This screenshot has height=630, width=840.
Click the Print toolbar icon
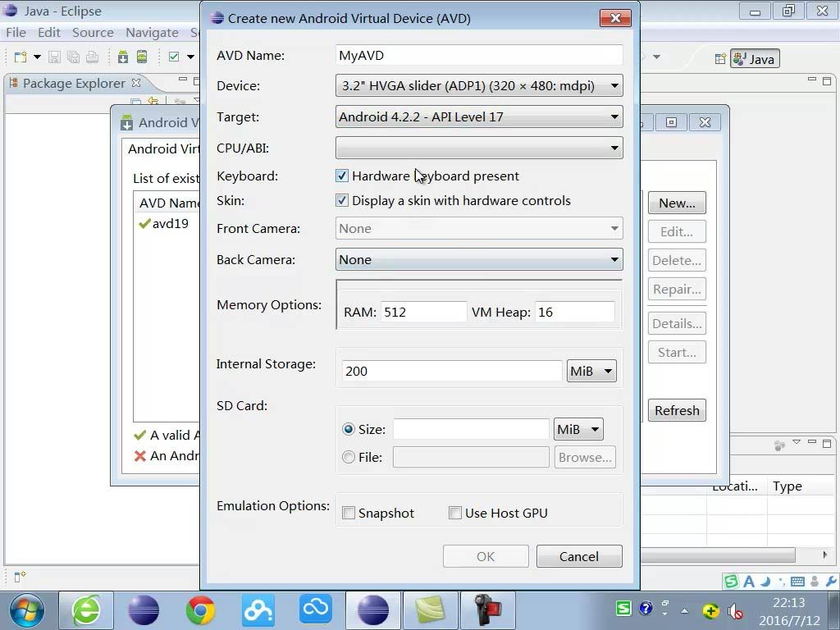coord(92,57)
